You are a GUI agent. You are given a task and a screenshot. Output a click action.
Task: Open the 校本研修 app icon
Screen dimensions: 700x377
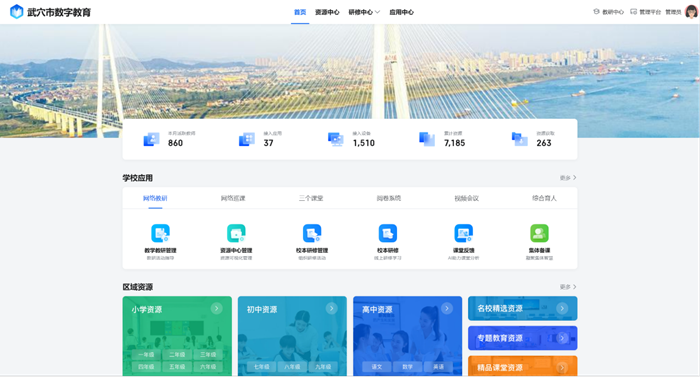click(x=388, y=233)
